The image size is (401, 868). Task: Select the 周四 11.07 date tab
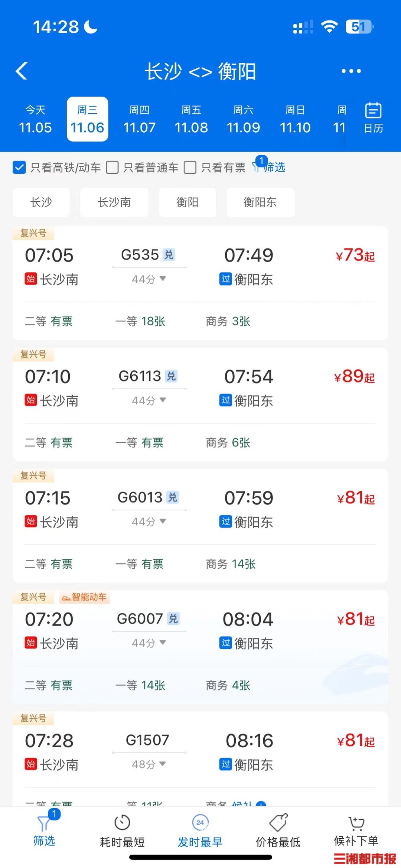139,119
